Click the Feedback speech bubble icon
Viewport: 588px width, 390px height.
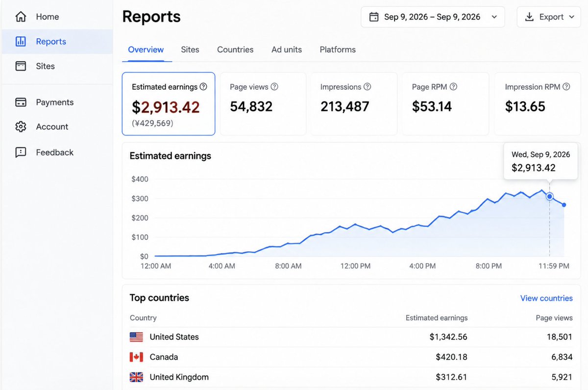(21, 152)
